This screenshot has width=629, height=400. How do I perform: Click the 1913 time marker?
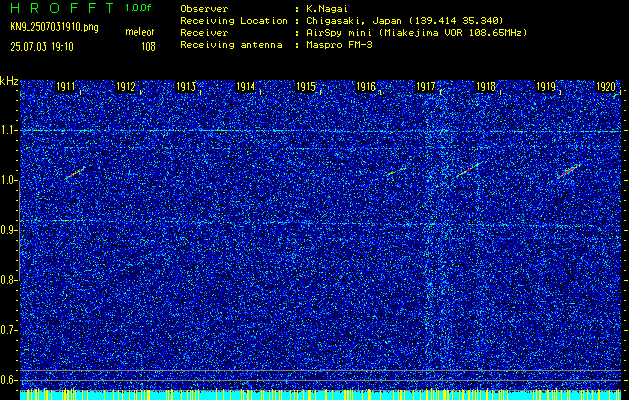tap(186, 87)
